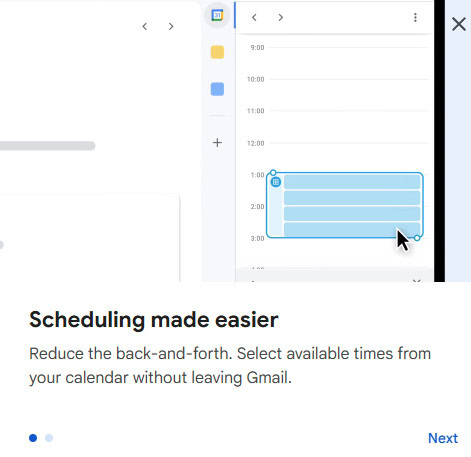Select the second page indicator dot

(49, 438)
